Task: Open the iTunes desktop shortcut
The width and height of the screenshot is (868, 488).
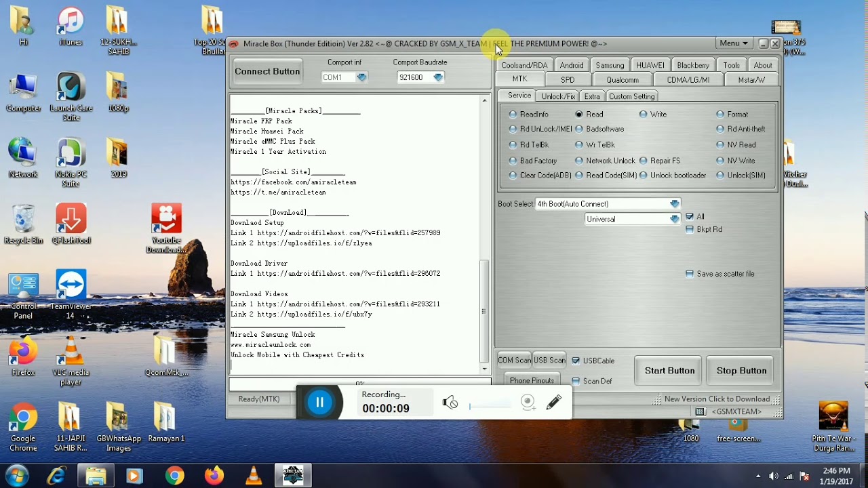Action: (x=71, y=26)
